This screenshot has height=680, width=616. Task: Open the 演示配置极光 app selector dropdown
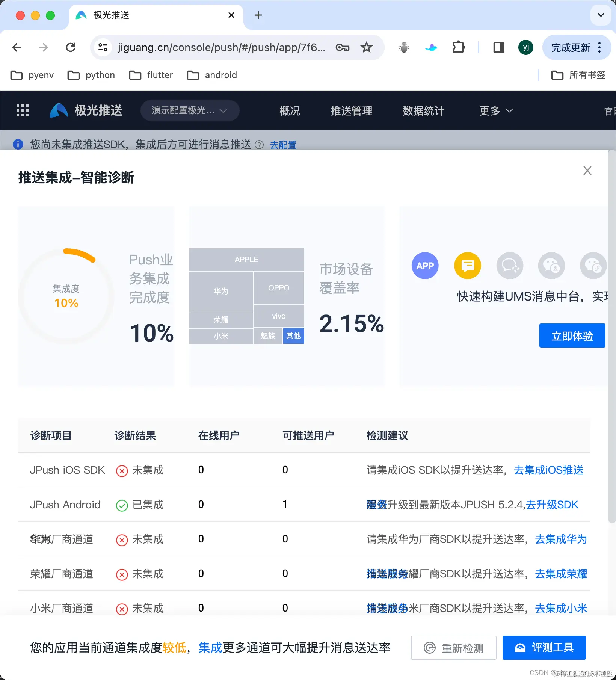coord(190,110)
